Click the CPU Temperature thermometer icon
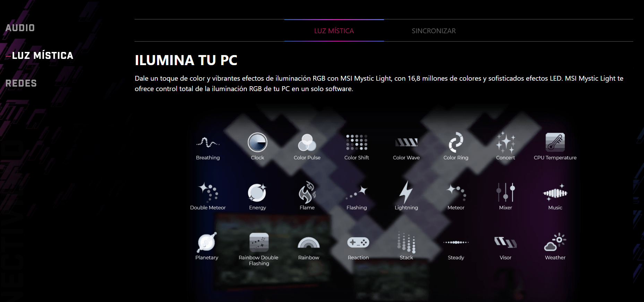Viewport: 644px width, 302px height. [x=555, y=142]
